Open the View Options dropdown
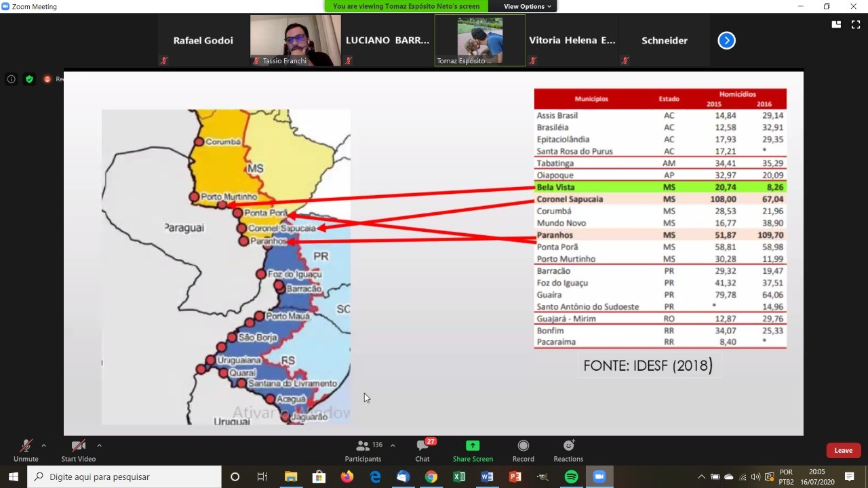868x488 pixels. 528,6
